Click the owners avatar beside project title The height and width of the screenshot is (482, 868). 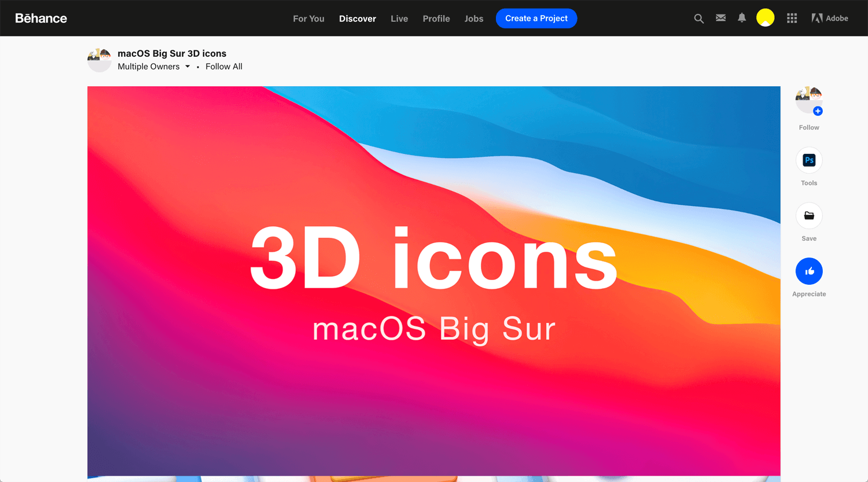100,60
